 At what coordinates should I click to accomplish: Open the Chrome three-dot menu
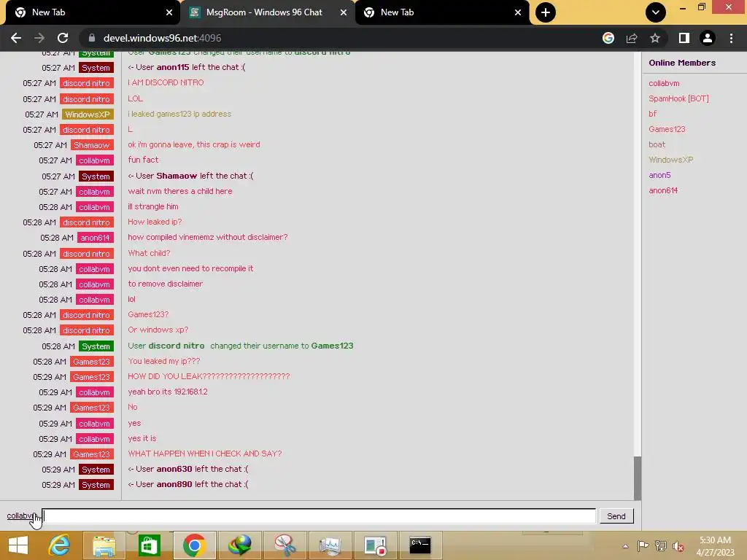(731, 38)
